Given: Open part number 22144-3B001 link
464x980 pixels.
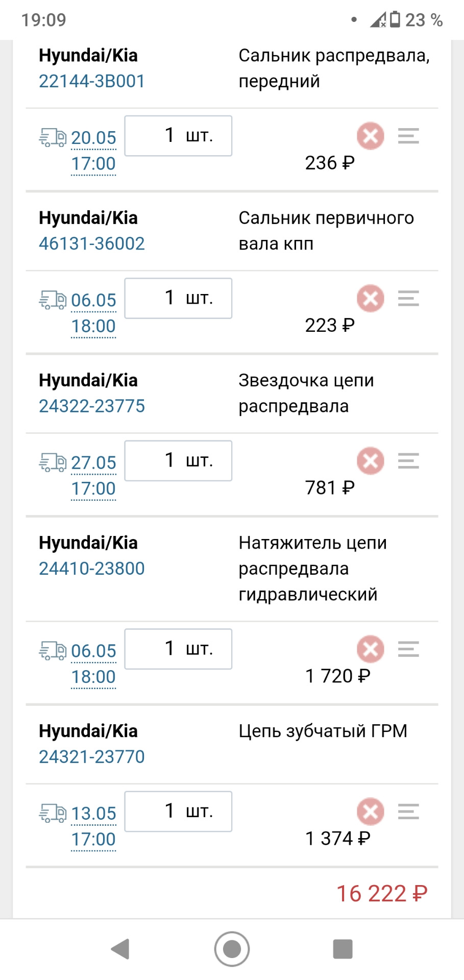Looking at the screenshot, I should (92, 81).
